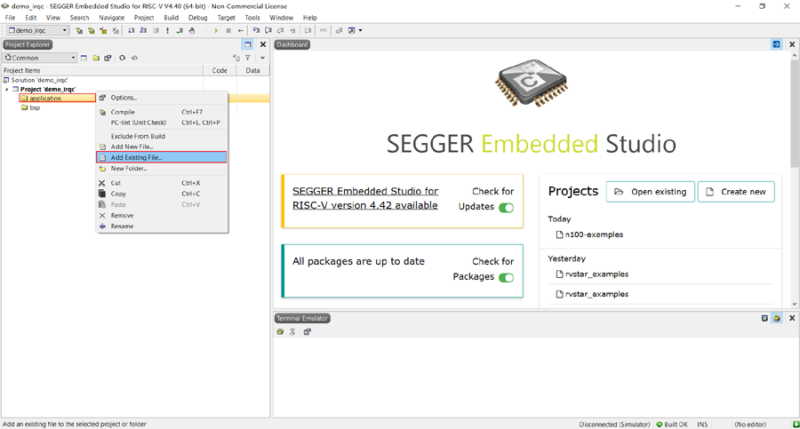Image resolution: width=800 pixels, height=429 pixels.
Task: Click the Create new project button
Action: point(735,191)
